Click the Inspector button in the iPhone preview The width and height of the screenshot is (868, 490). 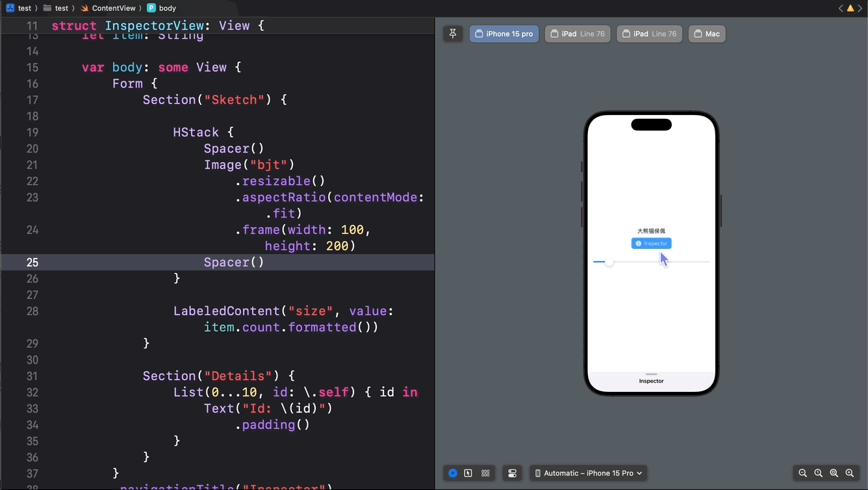651,243
